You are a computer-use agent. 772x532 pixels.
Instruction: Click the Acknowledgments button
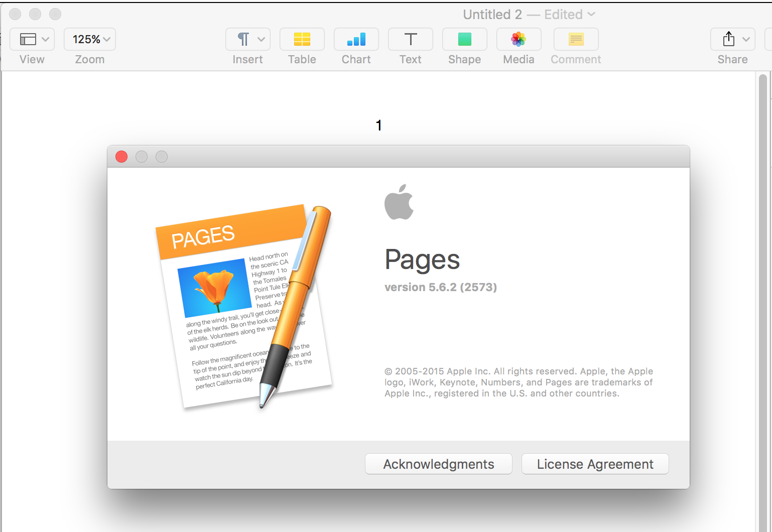439,464
